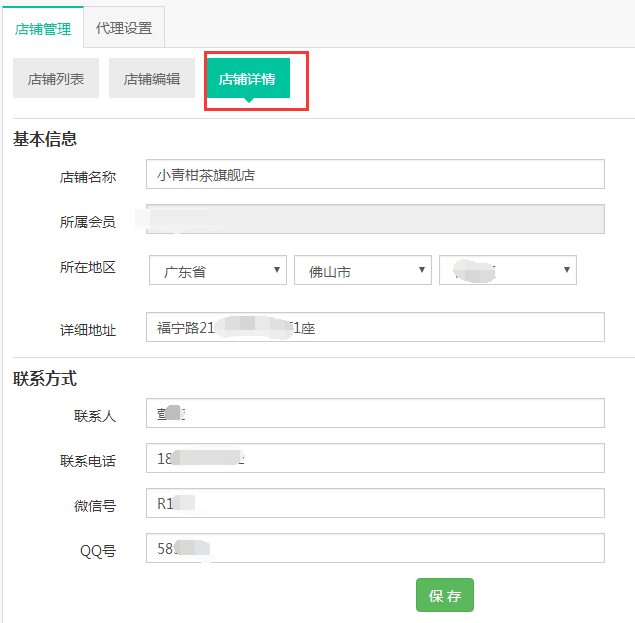Click the 店铺名称 input with 小青柑茶旗舰店
The image size is (635, 623).
375,174
